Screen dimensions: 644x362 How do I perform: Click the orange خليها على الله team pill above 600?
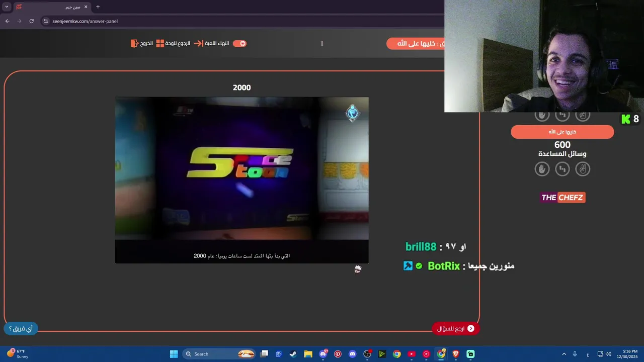pyautogui.click(x=562, y=132)
